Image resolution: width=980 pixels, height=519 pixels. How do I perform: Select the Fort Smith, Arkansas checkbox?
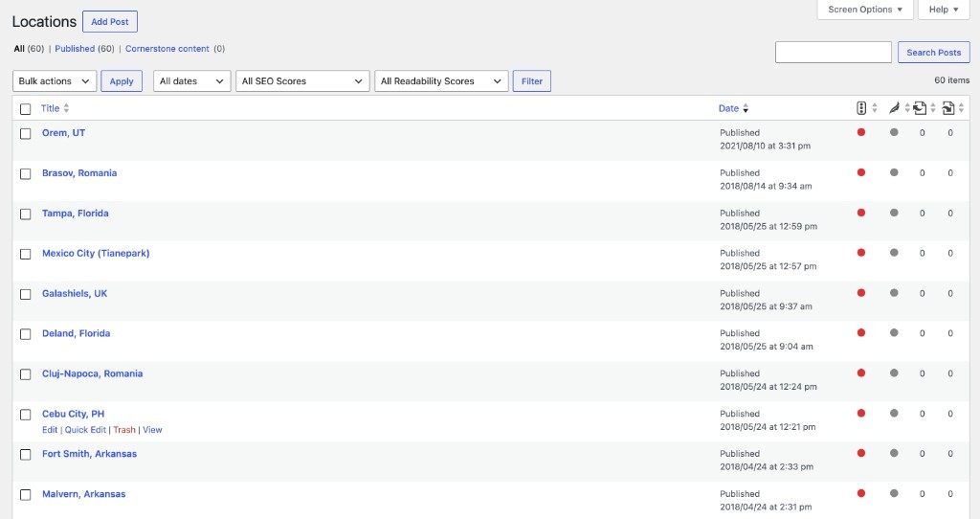click(x=26, y=455)
